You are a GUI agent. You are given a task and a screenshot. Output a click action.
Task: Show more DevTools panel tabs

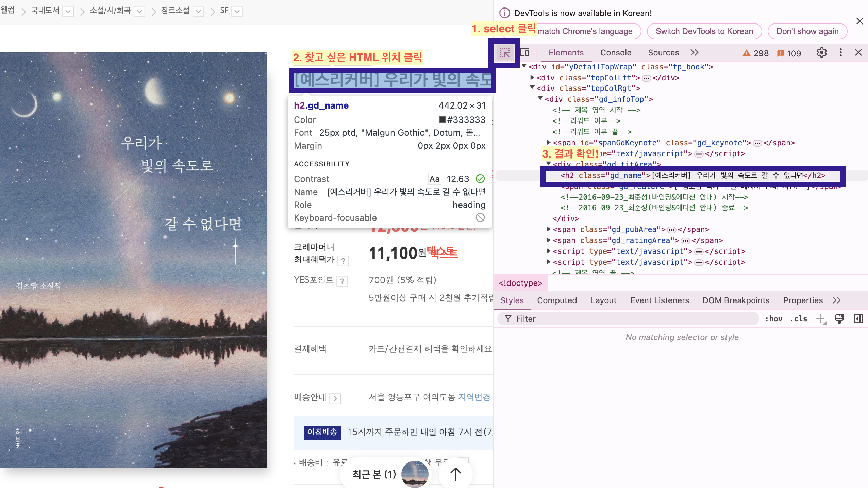tap(694, 53)
